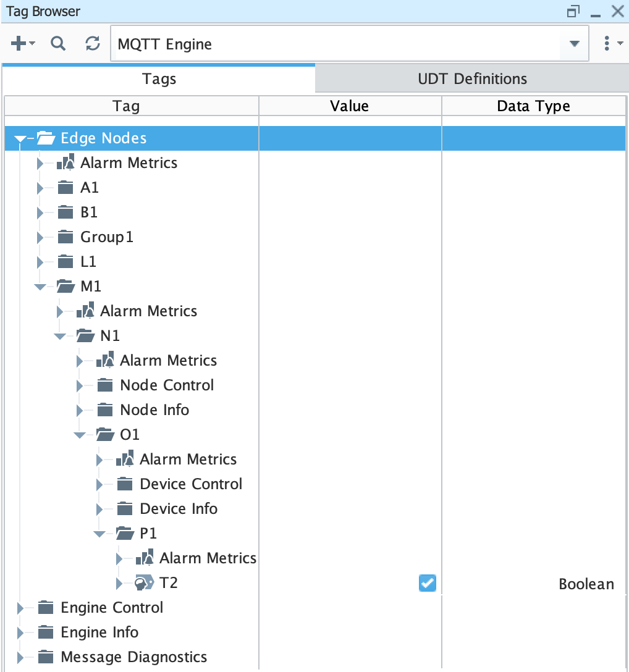Click the T2 tag icon
The width and height of the screenshot is (629, 672).
145,583
